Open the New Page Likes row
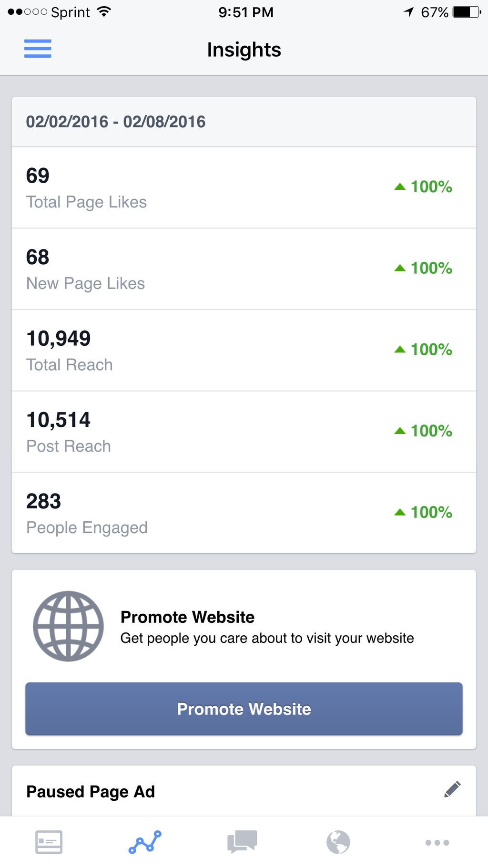Screen dimensions: 488x868 [x=244, y=269]
